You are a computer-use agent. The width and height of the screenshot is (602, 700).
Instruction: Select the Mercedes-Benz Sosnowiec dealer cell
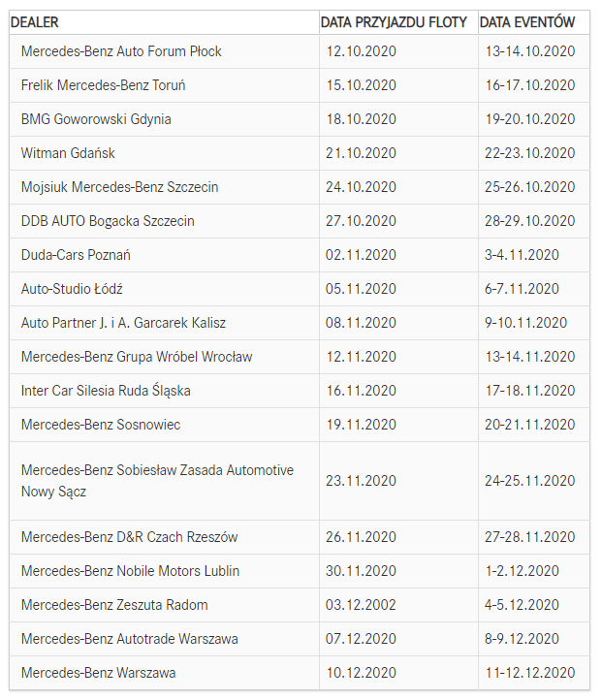pyautogui.click(x=101, y=425)
